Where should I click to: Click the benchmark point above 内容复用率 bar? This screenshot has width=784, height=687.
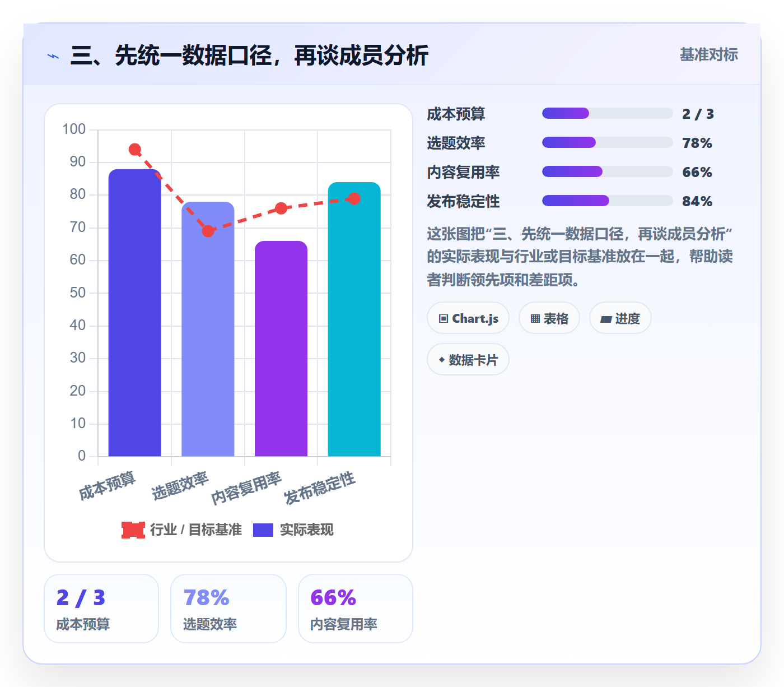281,208
